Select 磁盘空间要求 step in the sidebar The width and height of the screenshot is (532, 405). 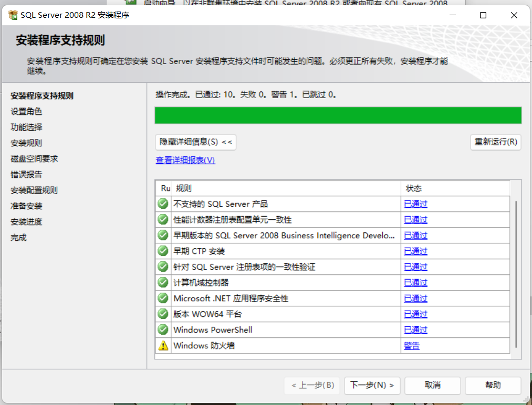click(34, 158)
